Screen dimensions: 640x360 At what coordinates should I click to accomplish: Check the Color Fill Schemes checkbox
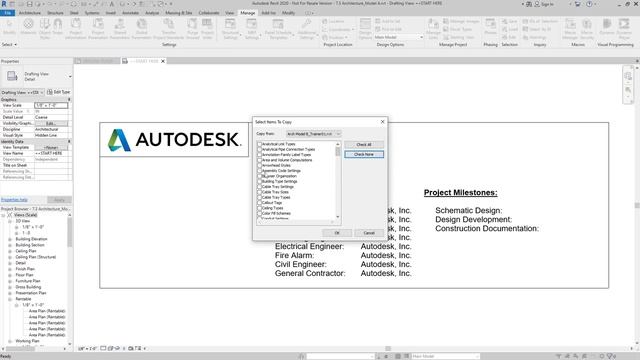point(259,213)
